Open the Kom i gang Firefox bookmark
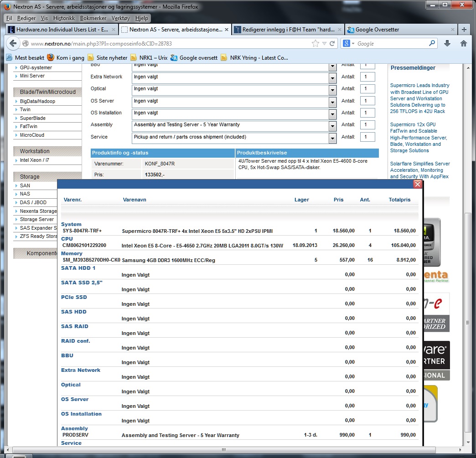Viewport: 476px width, 458px height. 66,58
